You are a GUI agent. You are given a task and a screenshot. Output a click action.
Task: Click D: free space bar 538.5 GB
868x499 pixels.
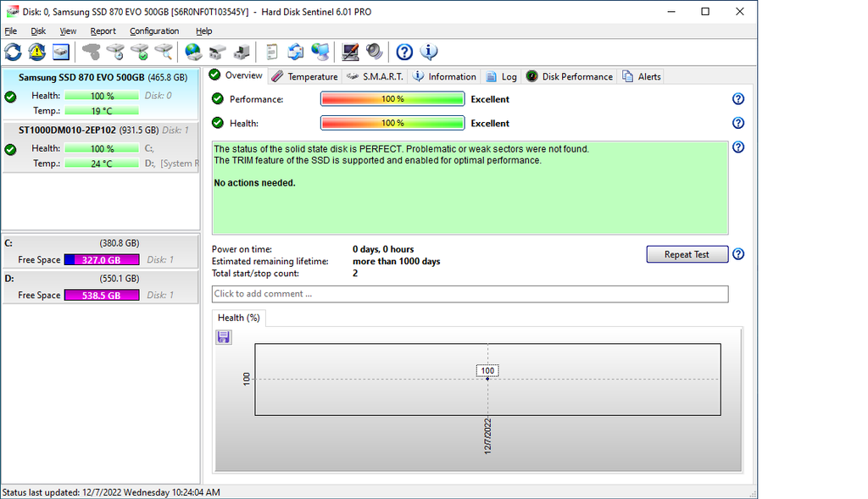pyautogui.click(x=102, y=296)
